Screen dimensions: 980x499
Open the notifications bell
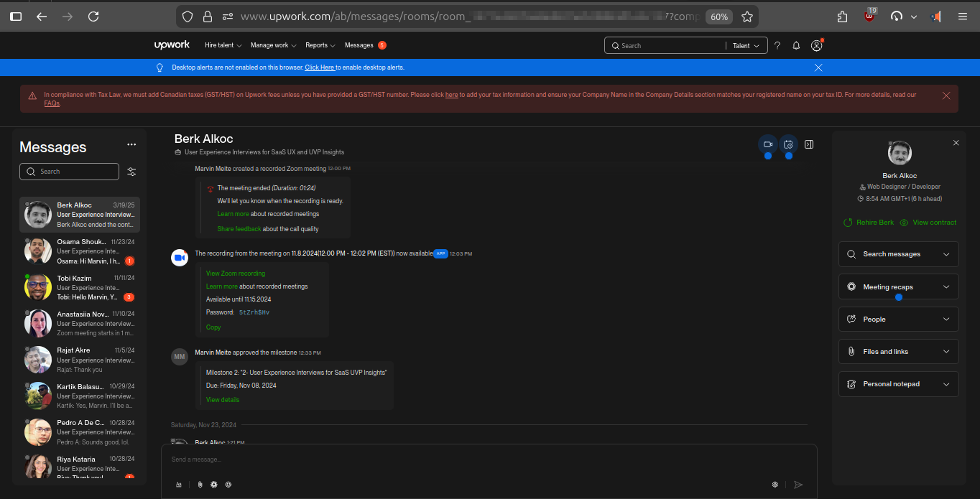click(x=796, y=46)
